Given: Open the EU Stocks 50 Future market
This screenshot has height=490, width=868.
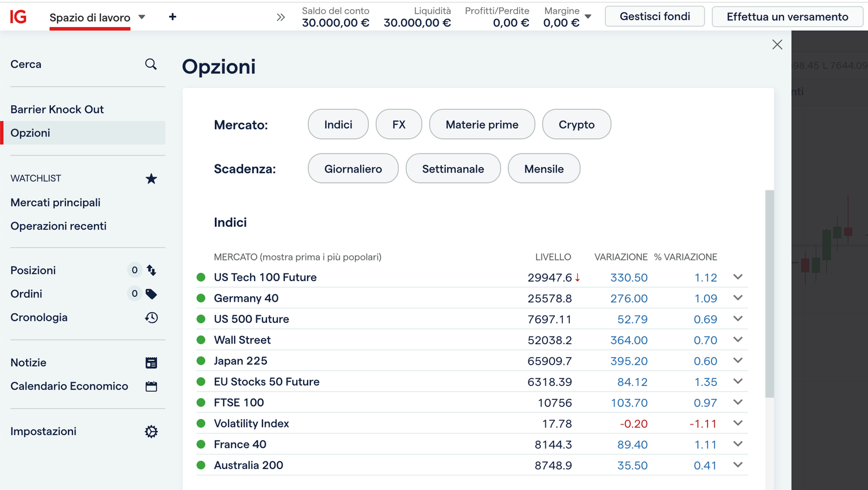Looking at the screenshot, I should click(x=266, y=381).
